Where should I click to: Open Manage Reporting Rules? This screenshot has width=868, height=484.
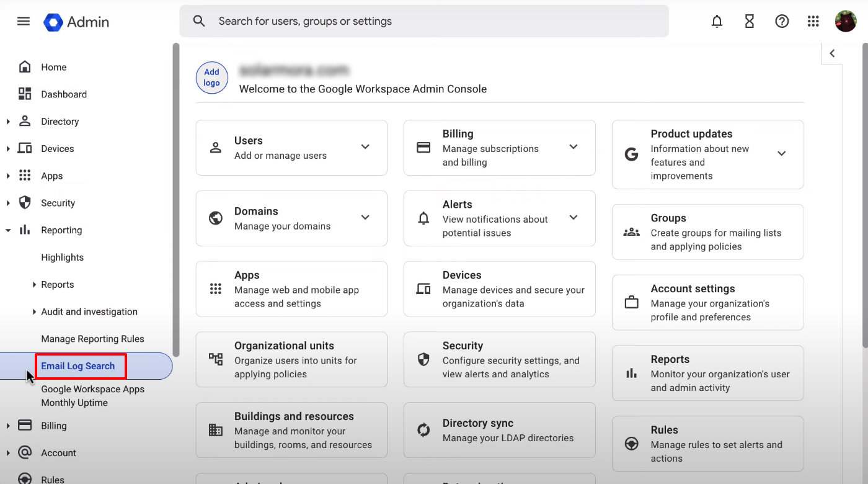tap(92, 339)
